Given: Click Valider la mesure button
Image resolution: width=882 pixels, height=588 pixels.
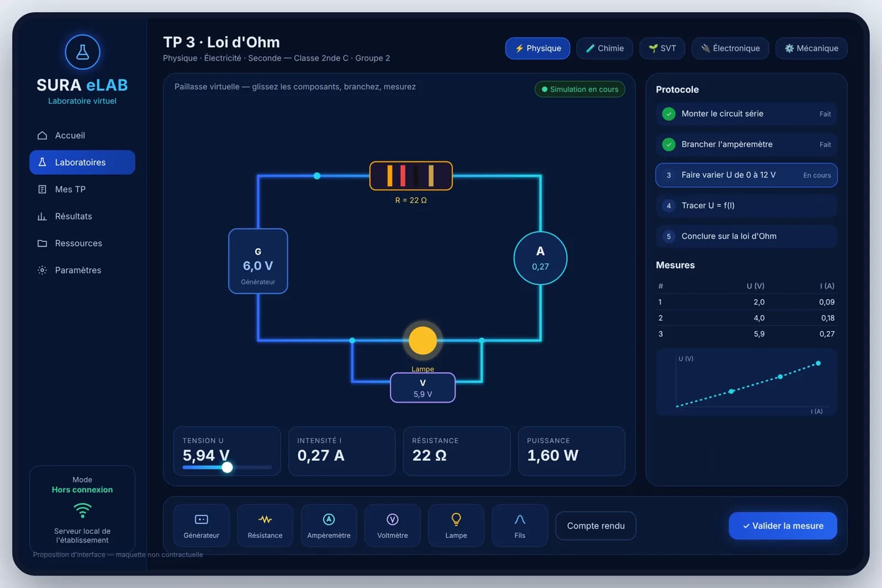Looking at the screenshot, I should point(783,526).
